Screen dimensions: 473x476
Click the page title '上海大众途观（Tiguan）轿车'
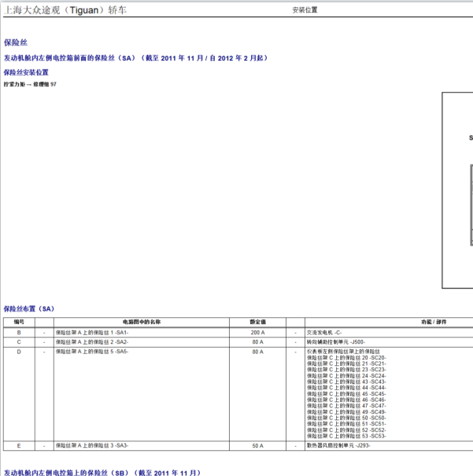click(65, 10)
